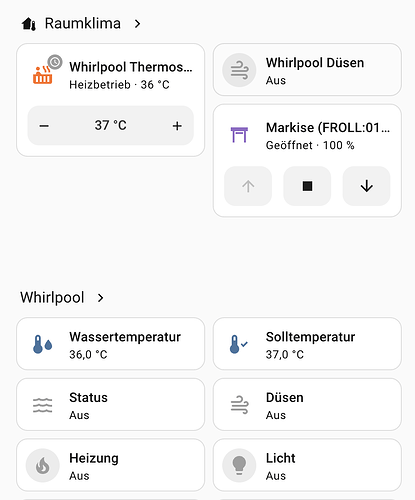This screenshot has height=500, width=415.
Task: Click the Düsen wind icon in Whirlpool section
Action: tap(239, 405)
